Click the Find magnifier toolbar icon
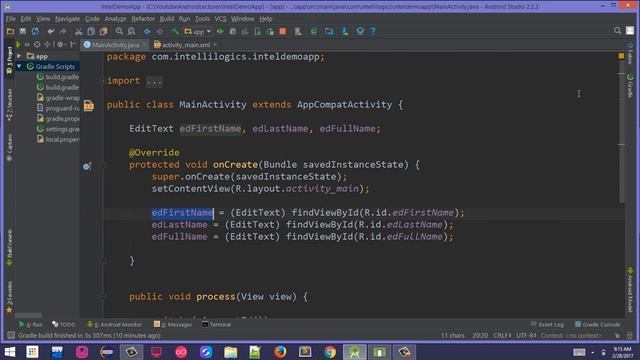The height and width of the screenshot is (360, 640). [119, 31]
